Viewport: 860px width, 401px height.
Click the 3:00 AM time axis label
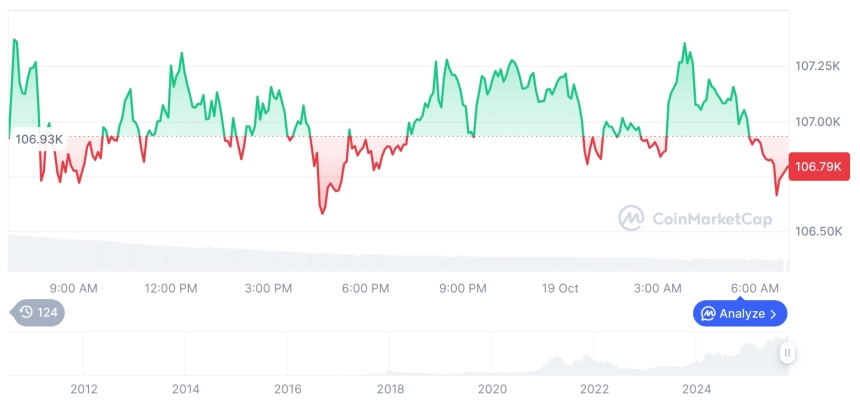(658, 289)
